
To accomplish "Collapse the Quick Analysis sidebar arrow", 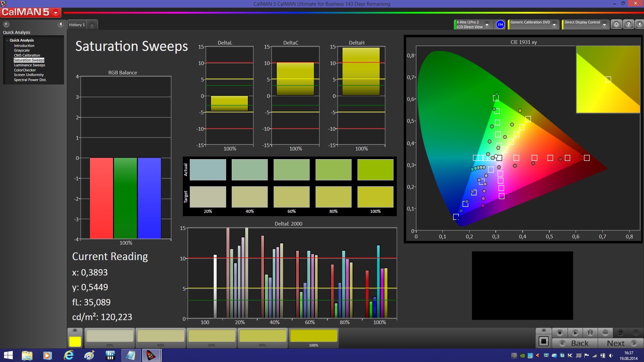I will [x=61, y=24].
